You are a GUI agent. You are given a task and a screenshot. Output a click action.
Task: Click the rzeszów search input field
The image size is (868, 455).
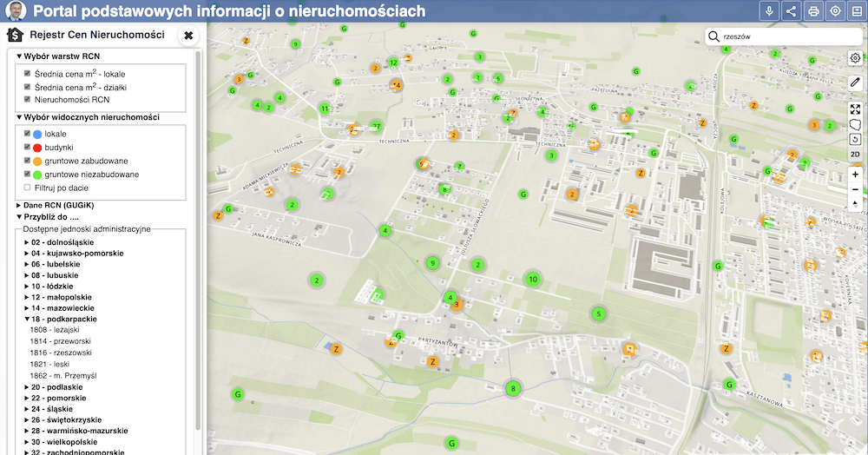(777, 37)
